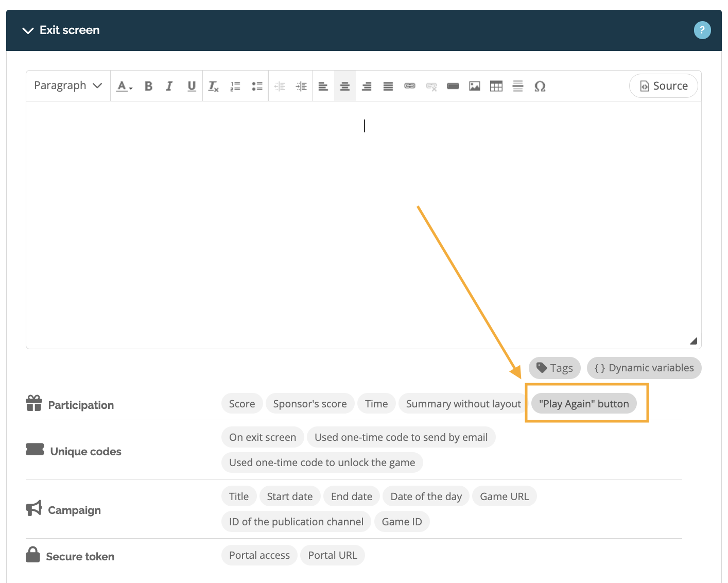Insert the On exit screen tag

[263, 437]
